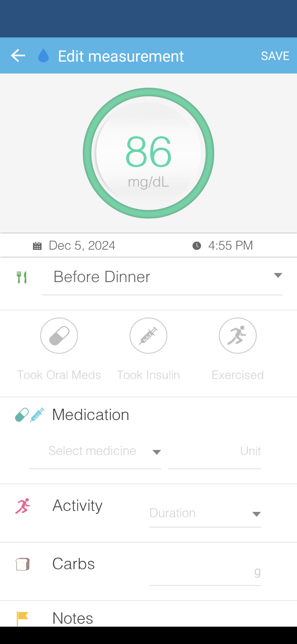297x644 pixels.
Task: Open the Activity Duration dropdown
Action: click(205, 514)
